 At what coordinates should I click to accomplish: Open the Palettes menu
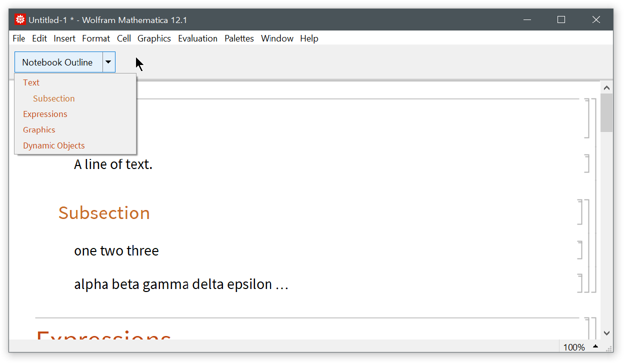click(x=239, y=38)
